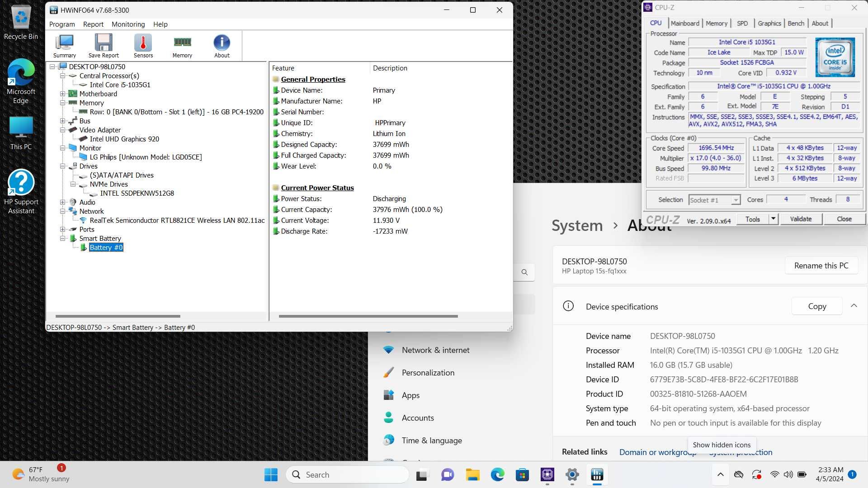Screen dimensions: 868x488
Task: Open the Program menu
Action: tap(62, 24)
